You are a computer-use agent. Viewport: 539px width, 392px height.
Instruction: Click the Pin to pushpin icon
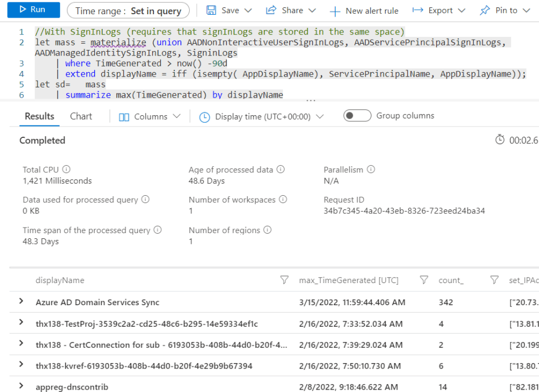pyautogui.click(x=484, y=10)
